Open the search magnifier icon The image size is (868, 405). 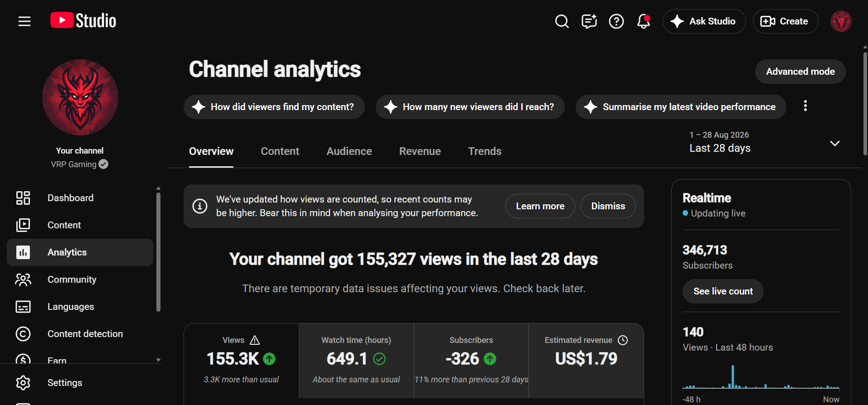pos(562,21)
